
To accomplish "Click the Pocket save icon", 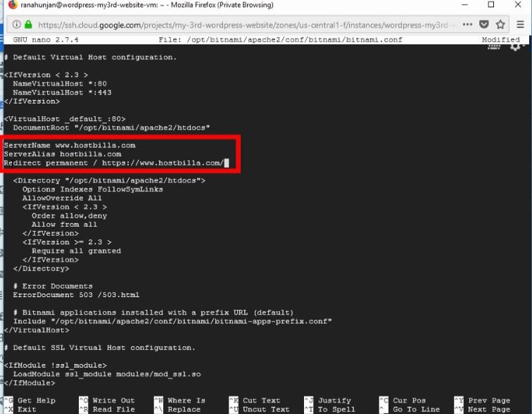I will 484,25.
